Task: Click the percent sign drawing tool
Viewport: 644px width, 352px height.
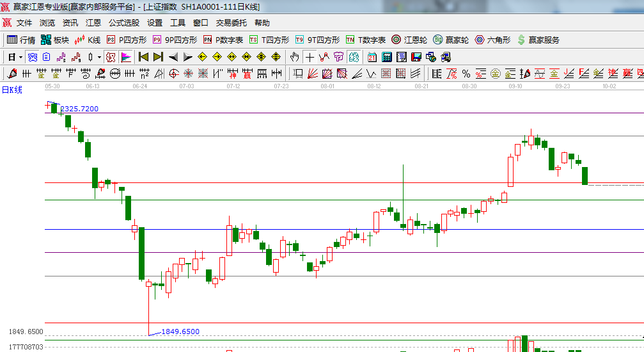Action: pyautogui.click(x=466, y=74)
